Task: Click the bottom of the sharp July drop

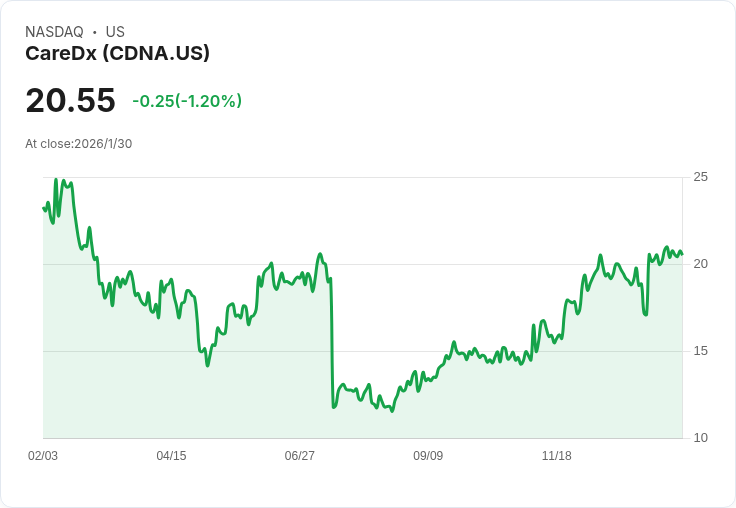Action: 333,407
